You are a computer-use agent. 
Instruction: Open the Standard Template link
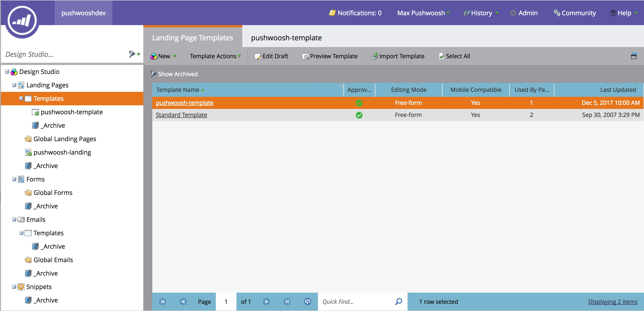pos(181,115)
